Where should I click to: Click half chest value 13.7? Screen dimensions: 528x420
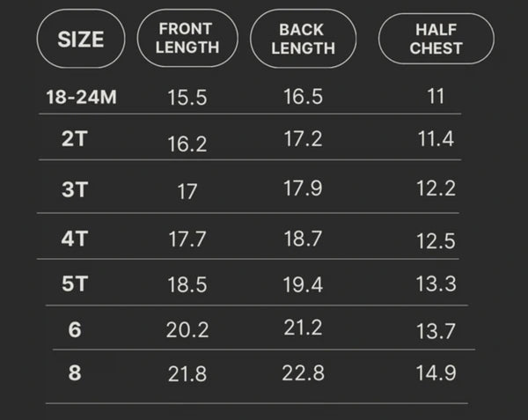[x=436, y=331]
